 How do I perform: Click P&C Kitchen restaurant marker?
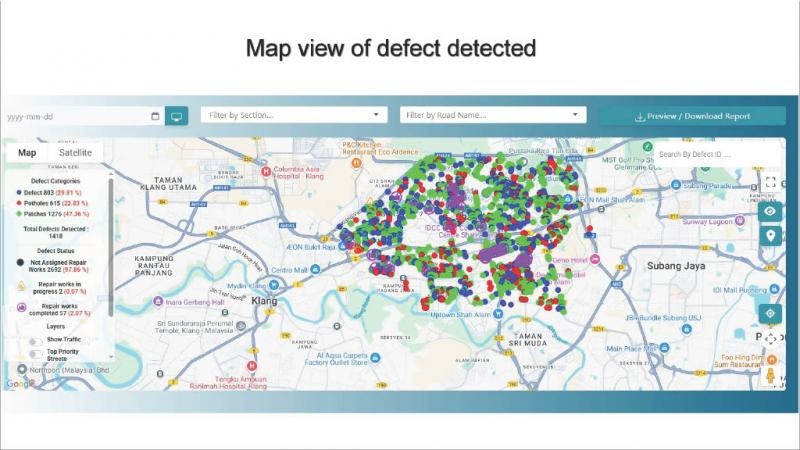coord(357,163)
